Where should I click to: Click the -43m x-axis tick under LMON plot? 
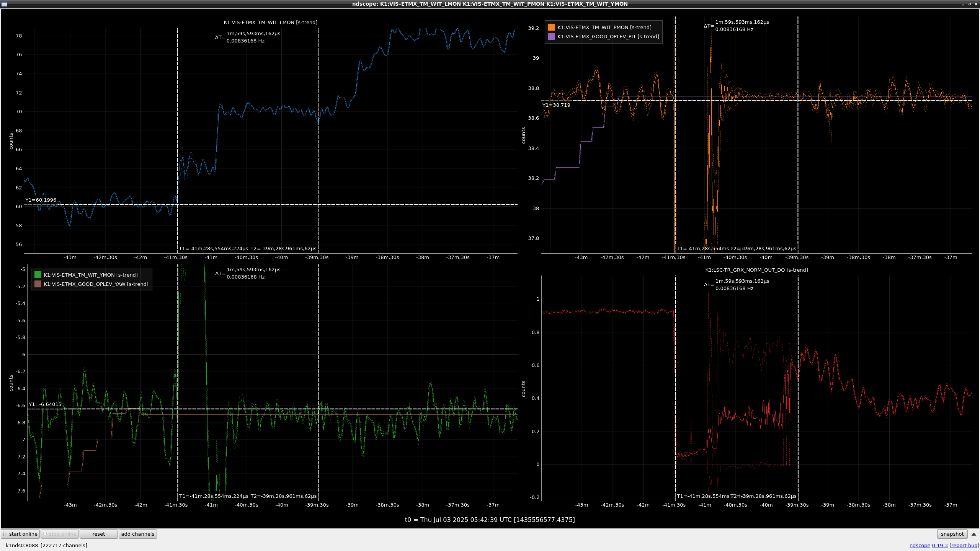click(x=70, y=257)
